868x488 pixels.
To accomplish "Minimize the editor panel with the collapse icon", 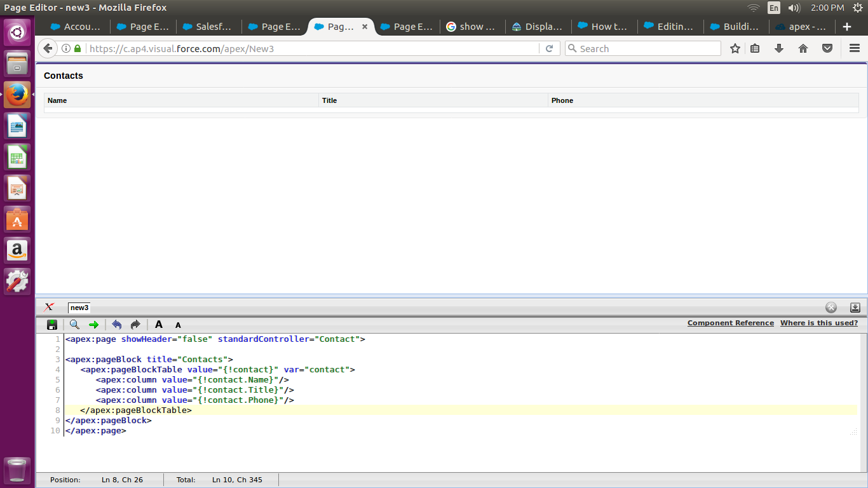I will pyautogui.click(x=855, y=308).
